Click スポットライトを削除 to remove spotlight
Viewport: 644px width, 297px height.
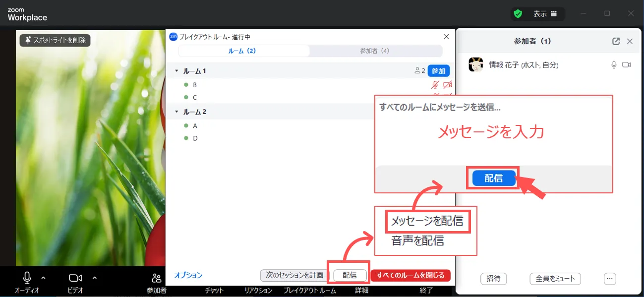[55, 40]
